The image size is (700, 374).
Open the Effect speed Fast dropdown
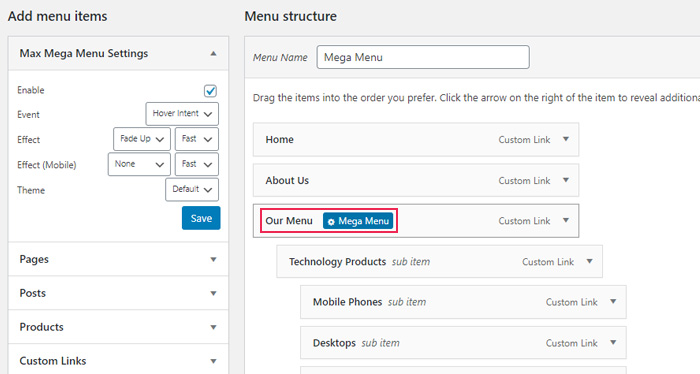[x=197, y=139]
